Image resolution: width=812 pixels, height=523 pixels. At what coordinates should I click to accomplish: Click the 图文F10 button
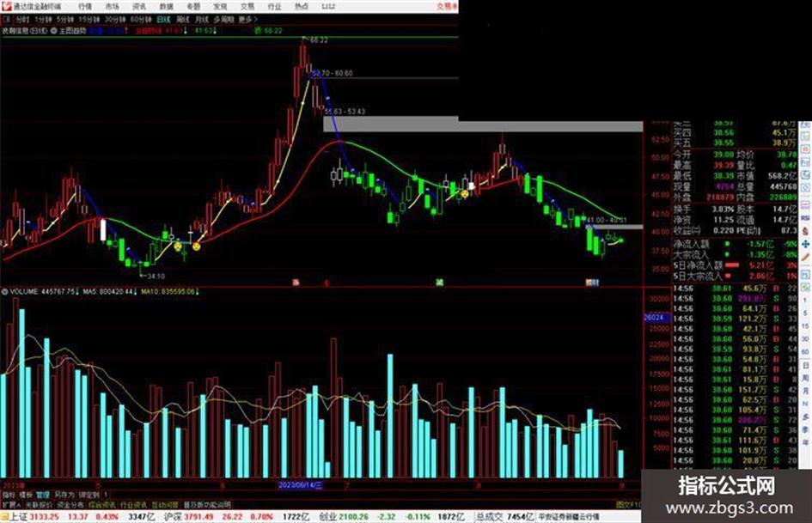[x=628, y=504]
